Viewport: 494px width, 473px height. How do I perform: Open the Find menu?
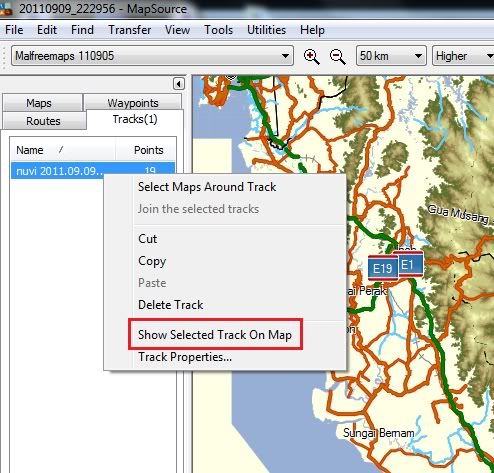click(x=82, y=30)
